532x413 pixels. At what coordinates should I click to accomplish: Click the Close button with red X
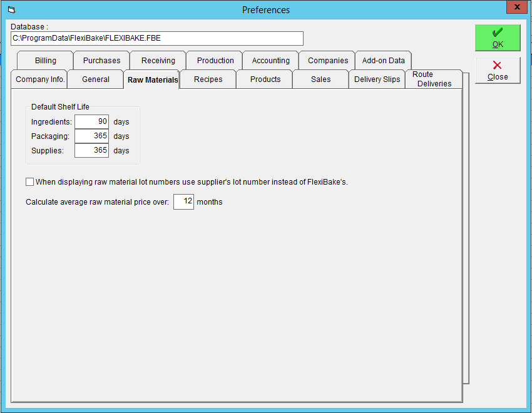[x=498, y=70]
